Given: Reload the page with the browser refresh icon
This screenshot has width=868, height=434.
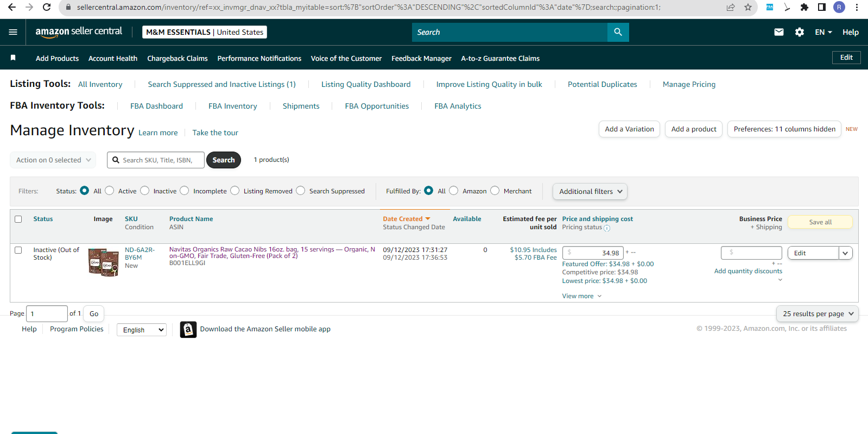Looking at the screenshot, I should tap(47, 7).
